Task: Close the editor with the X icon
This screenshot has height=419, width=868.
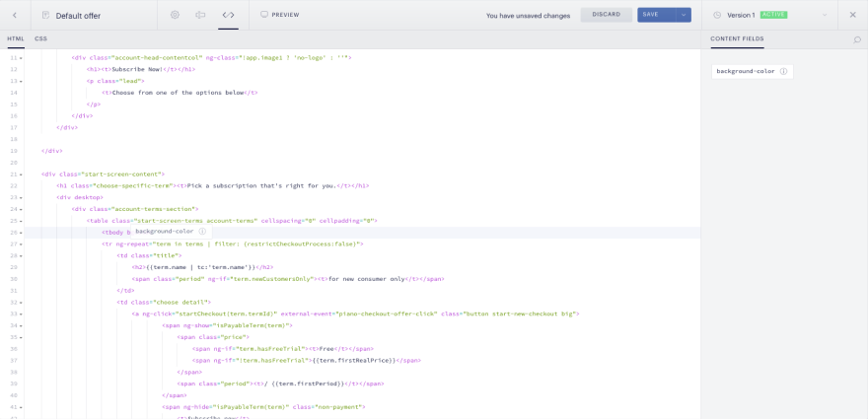Action: (x=852, y=15)
